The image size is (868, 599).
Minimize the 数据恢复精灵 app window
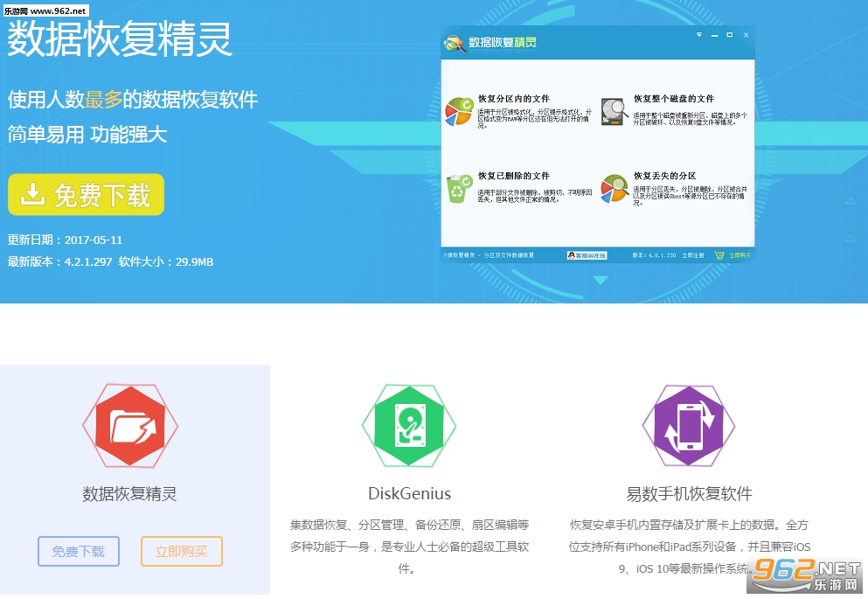[715, 36]
